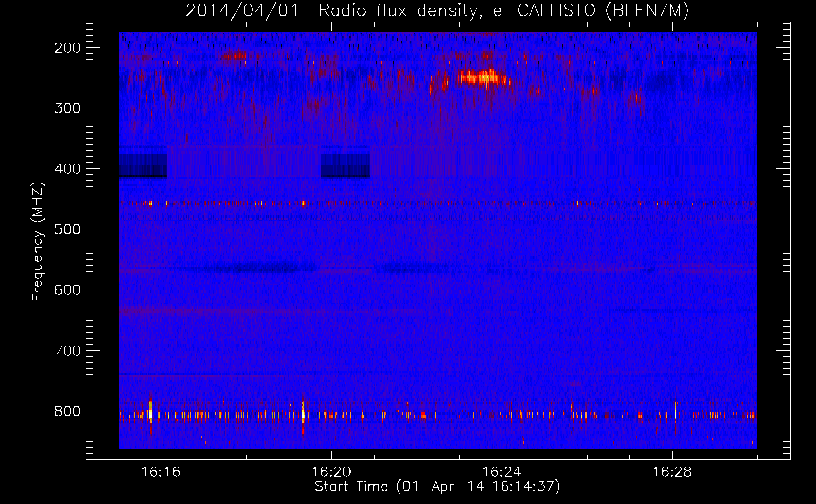Click the '16:24' time axis label
The height and width of the screenshot is (504, 816).
(x=502, y=472)
